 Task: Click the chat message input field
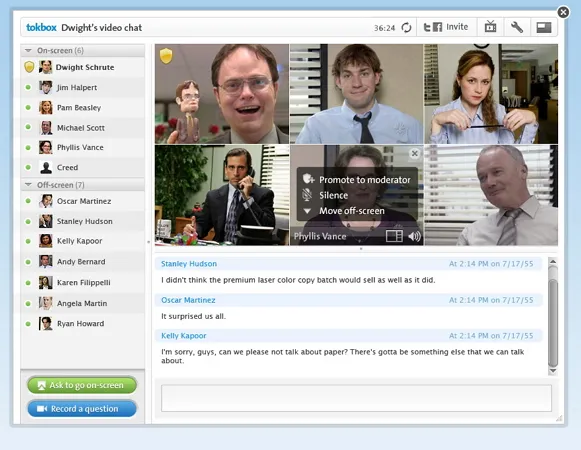pyautogui.click(x=356, y=398)
